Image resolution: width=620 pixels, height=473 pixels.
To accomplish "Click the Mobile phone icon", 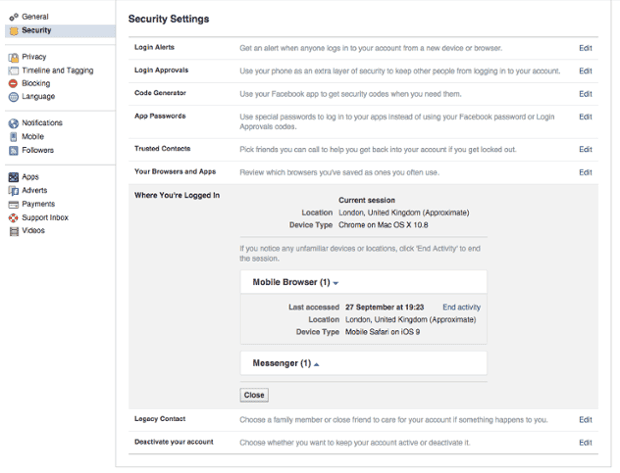I will pos(13,137).
